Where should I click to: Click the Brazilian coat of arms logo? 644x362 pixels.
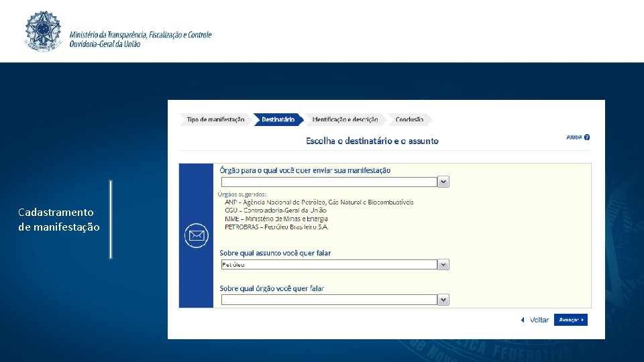click(43, 32)
